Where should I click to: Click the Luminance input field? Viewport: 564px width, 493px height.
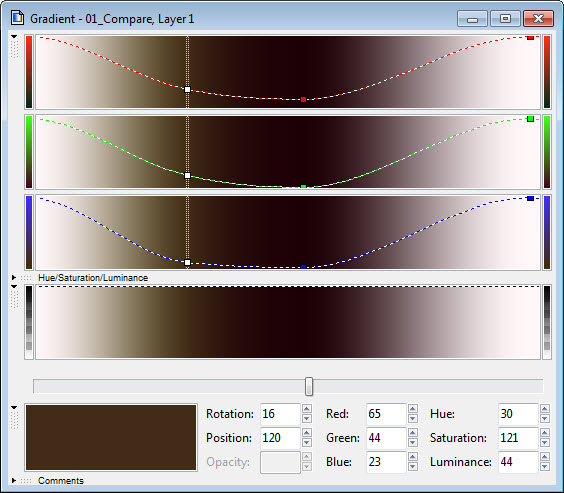[518, 462]
